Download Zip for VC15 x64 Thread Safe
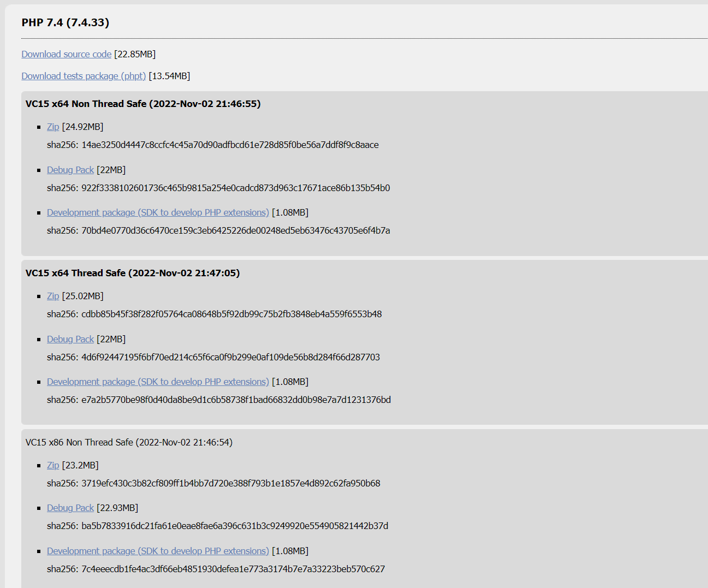The height and width of the screenshot is (588, 708). click(53, 296)
